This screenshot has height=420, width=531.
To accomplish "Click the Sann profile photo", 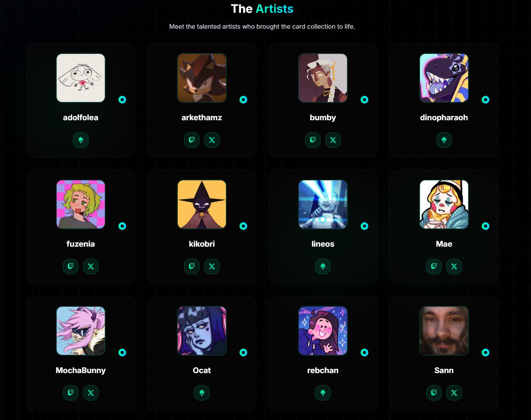I will (444, 331).
